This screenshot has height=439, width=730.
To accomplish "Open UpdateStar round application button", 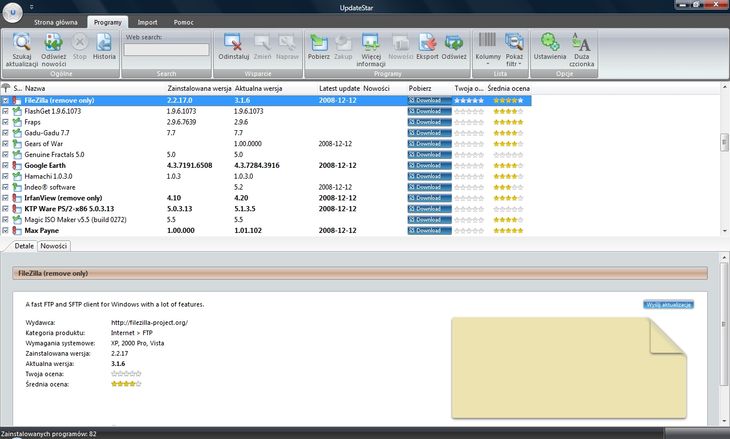I will click(x=13, y=13).
